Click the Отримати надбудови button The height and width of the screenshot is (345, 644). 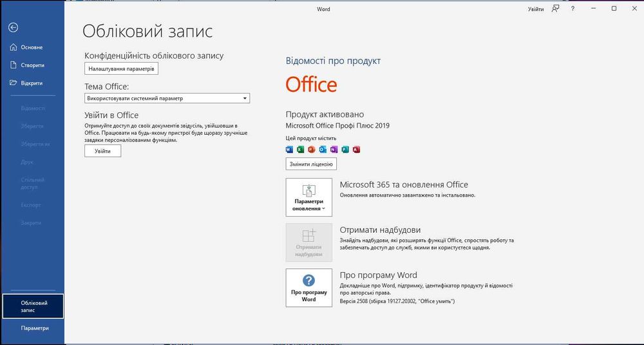pyautogui.click(x=309, y=242)
